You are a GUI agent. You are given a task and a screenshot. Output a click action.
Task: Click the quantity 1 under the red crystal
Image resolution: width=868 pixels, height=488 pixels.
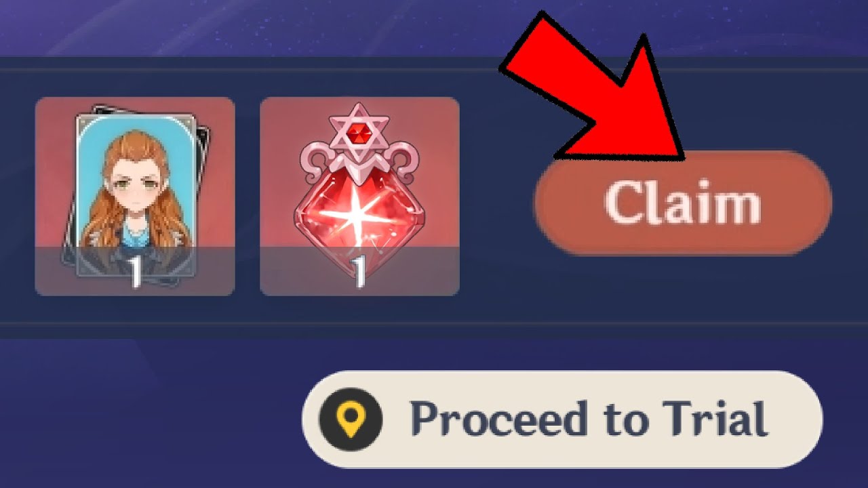coord(359,272)
